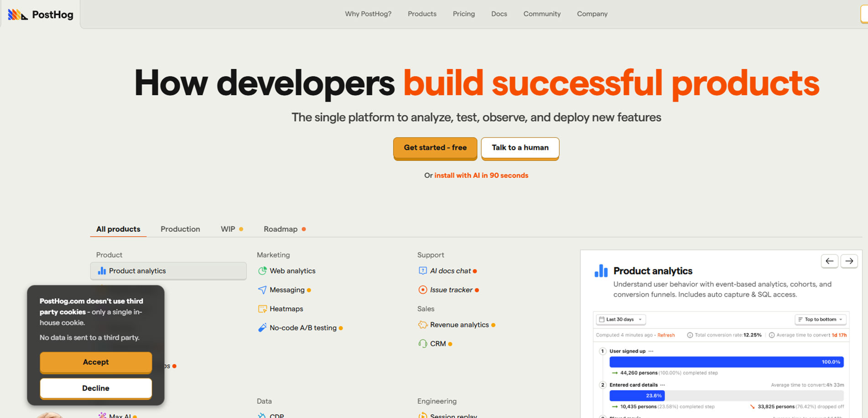
Task: Follow the install with AI in 90 seconds link
Action: [x=481, y=175]
